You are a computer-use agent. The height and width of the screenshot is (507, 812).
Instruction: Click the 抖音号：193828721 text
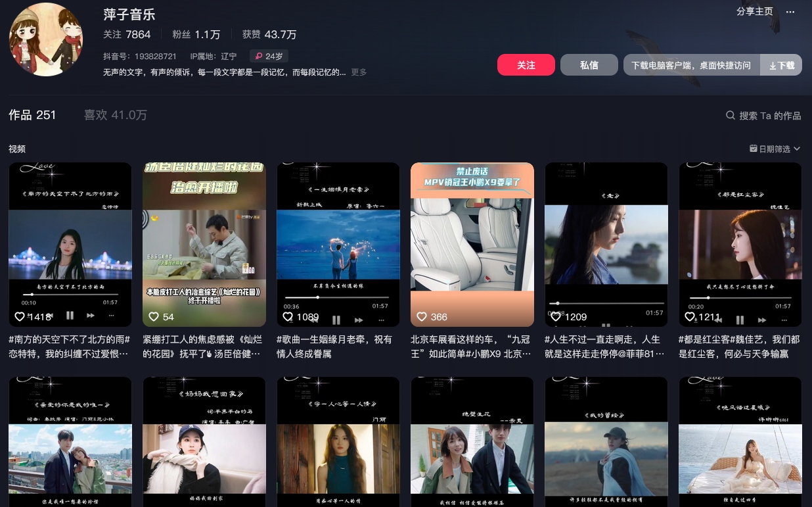[x=140, y=57]
